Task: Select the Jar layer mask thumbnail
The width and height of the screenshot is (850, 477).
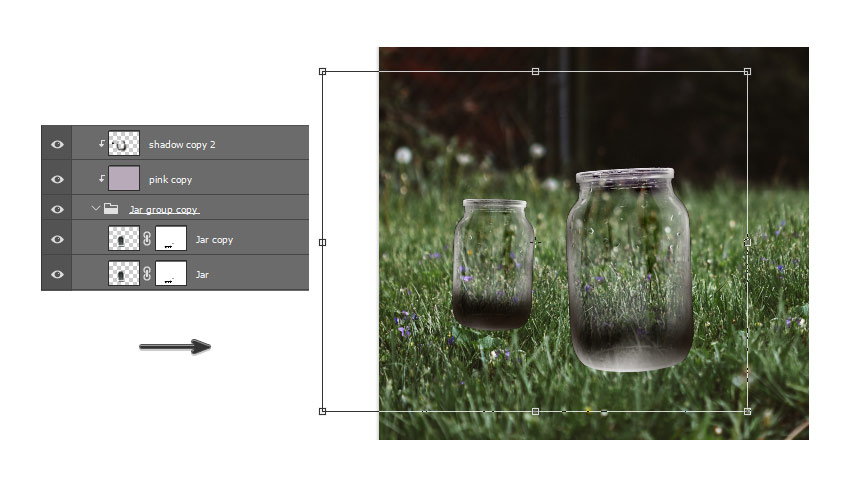Action: pos(171,273)
